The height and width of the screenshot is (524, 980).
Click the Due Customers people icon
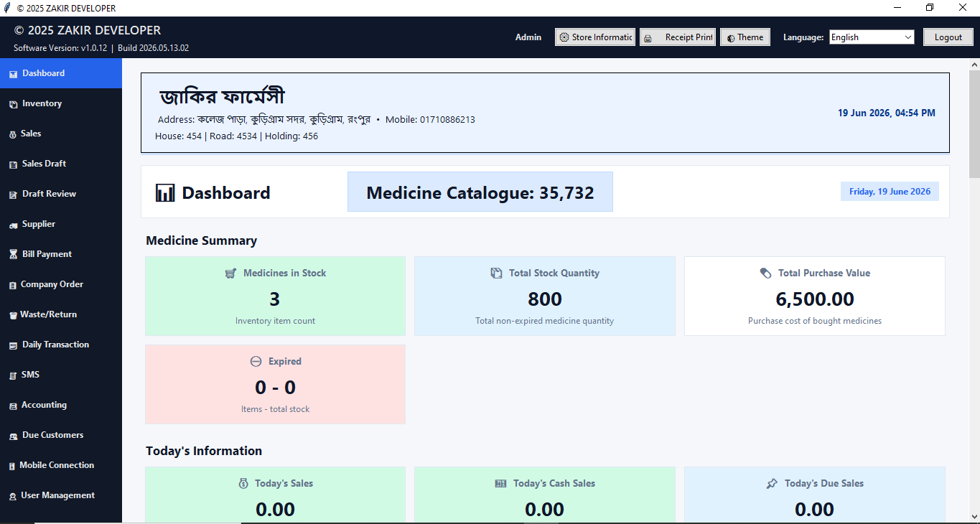tap(13, 436)
